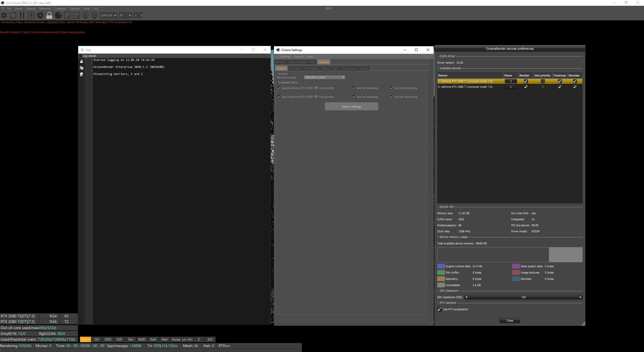Toggle Use priority for first RTX 2080 Ti
Screen dimensions: 644x352
[543, 81]
